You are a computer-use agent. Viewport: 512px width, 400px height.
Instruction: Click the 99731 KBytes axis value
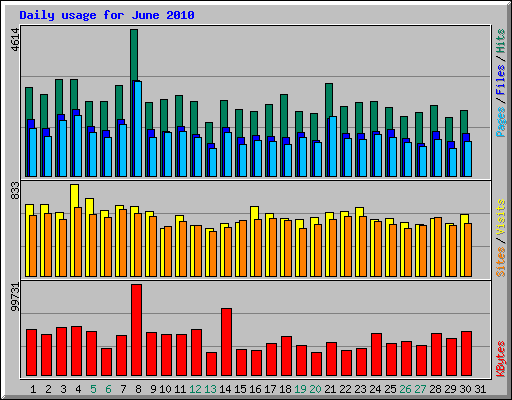pyautogui.click(x=15, y=297)
